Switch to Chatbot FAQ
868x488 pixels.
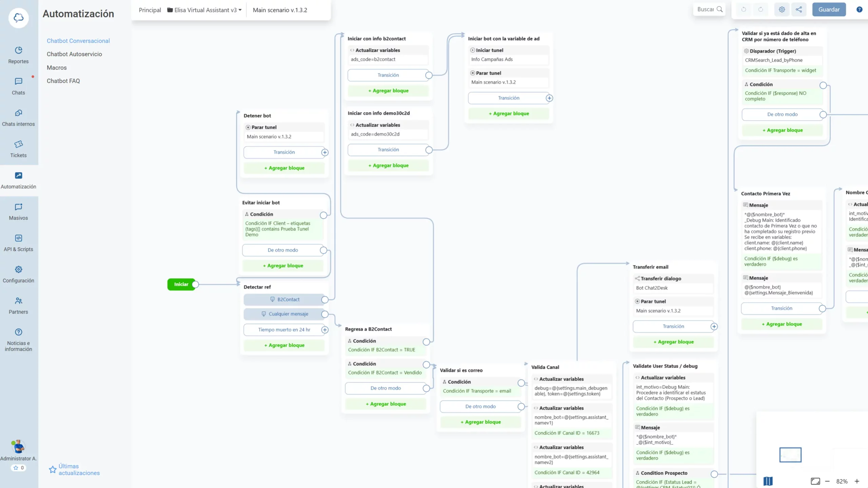[63, 81]
